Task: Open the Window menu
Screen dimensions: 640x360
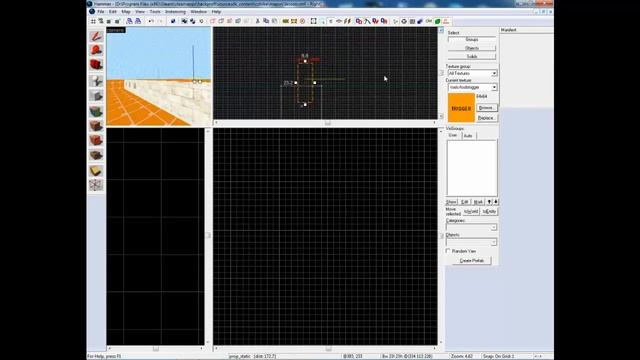Action: (198, 12)
